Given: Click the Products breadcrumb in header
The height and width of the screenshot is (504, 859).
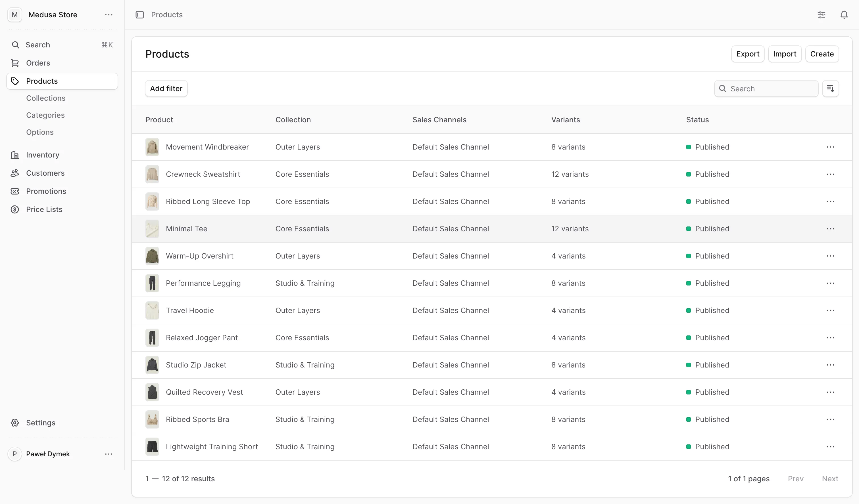Looking at the screenshot, I should click(167, 15).
